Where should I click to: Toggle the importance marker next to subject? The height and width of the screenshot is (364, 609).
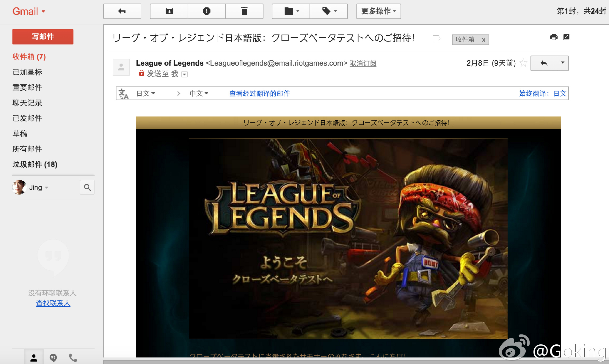437,38
